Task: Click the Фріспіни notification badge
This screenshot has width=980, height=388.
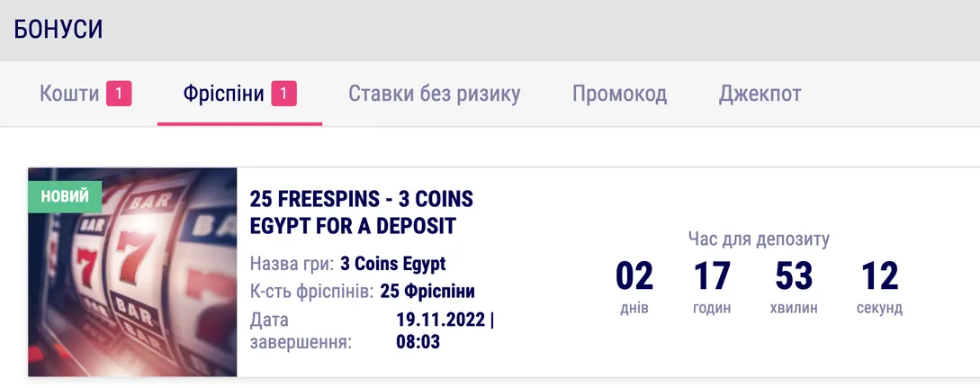Action: click(x=283, y=94)
